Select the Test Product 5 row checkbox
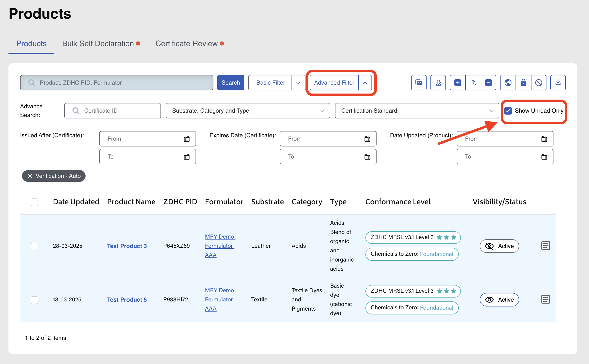Image resolution: width=589 pixels, height=364 pixels. [x=35, y=300]
